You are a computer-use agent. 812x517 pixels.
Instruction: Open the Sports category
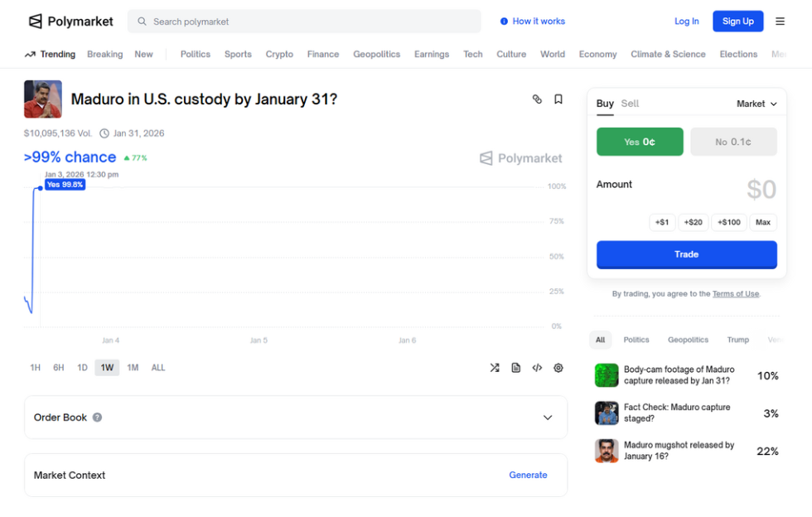click(238, 54)
